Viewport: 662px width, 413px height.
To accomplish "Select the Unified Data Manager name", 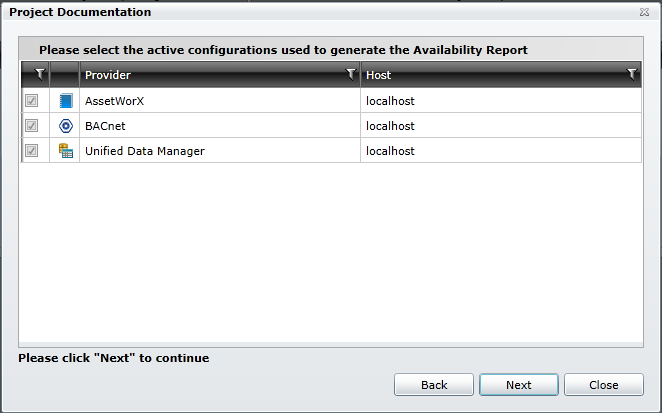I will pyautogui.click(x=144, y=151).
